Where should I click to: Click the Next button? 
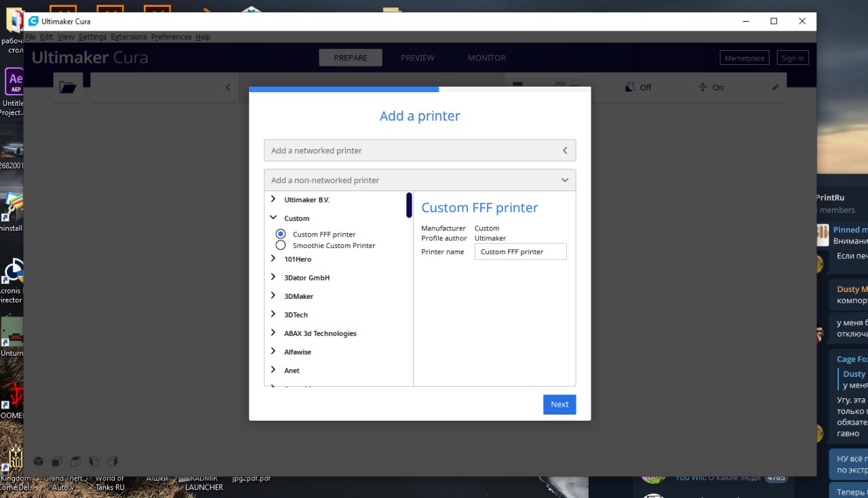pyautogui.click(x=559, y=404)
